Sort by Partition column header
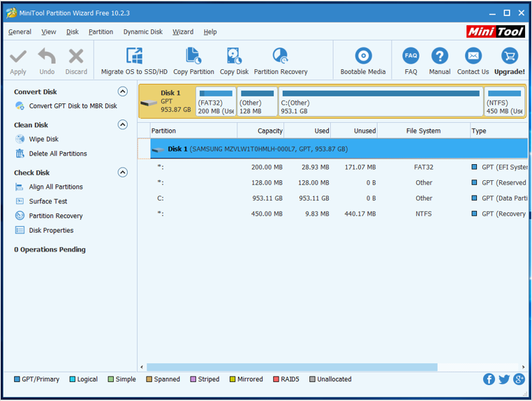 pos(193,131)
